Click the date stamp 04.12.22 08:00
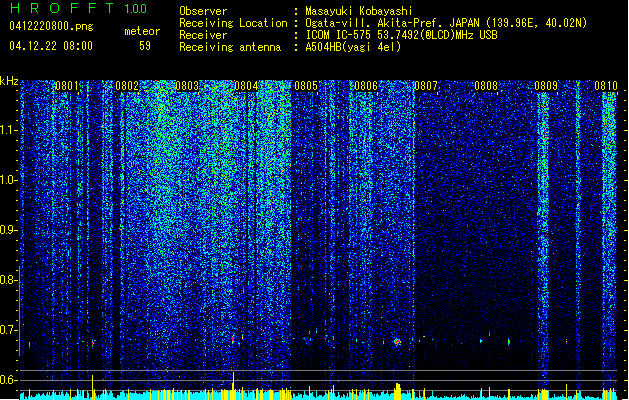 tap(51, 46)
